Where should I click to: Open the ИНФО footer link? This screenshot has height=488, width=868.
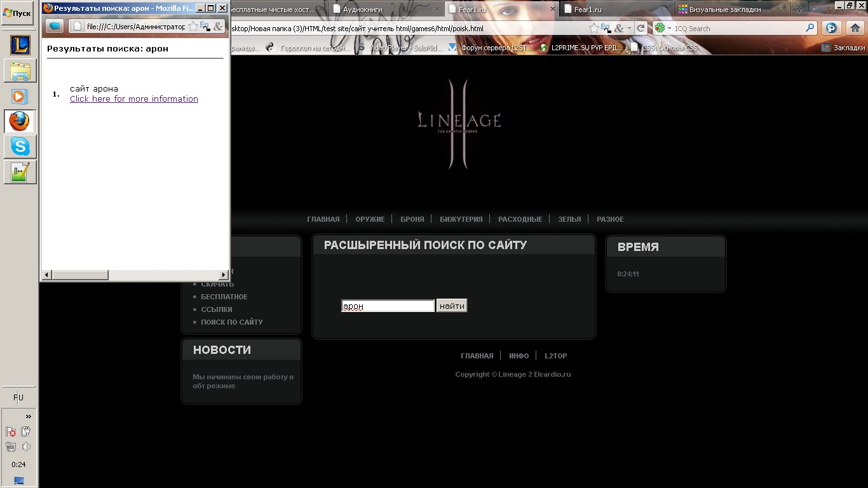(x=519, y=356)
